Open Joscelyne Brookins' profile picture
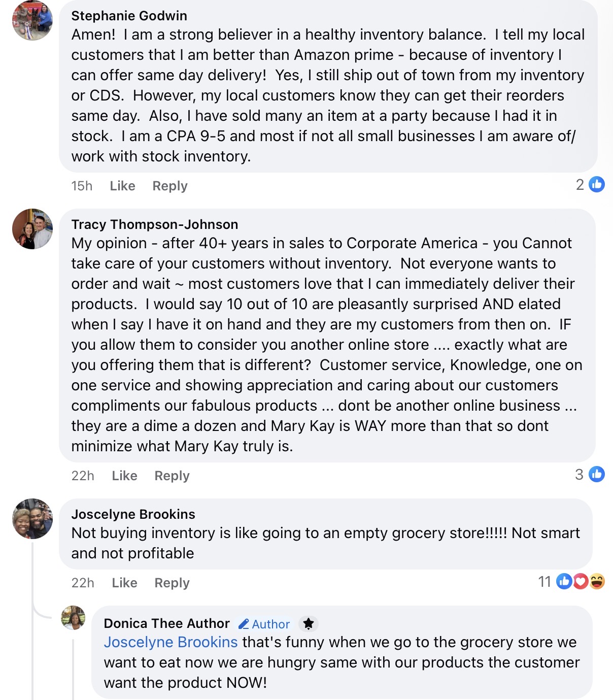This screenshot has height=700, width=613. pyautogui.click(x=32, y=518)
